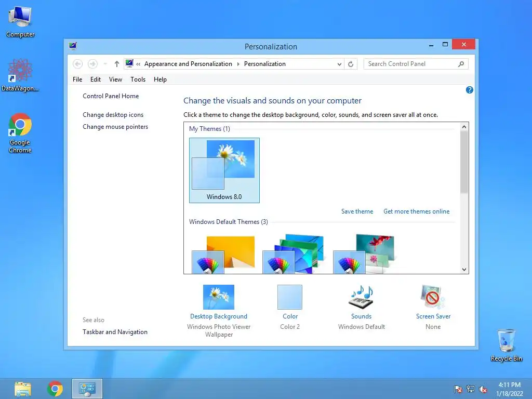Click the My Themes (1) heading
The height and width of the screenshot is (399, 532).
click(x=209, y=129)
